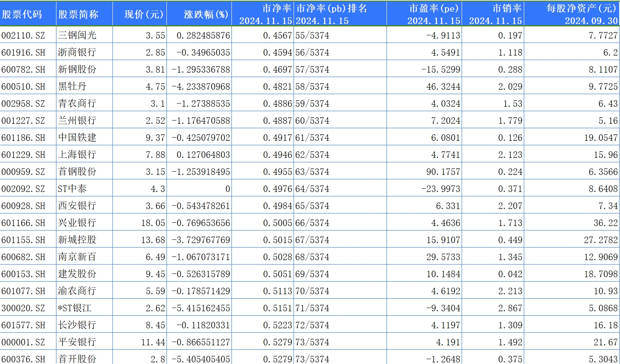Select stock code 001227.SZ

coord(23,121)
